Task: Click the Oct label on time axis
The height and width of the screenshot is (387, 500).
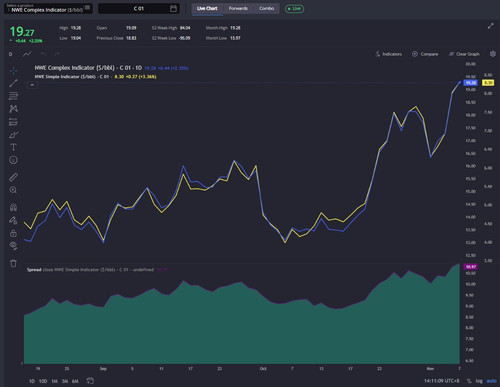Action: tap(263, 369)
